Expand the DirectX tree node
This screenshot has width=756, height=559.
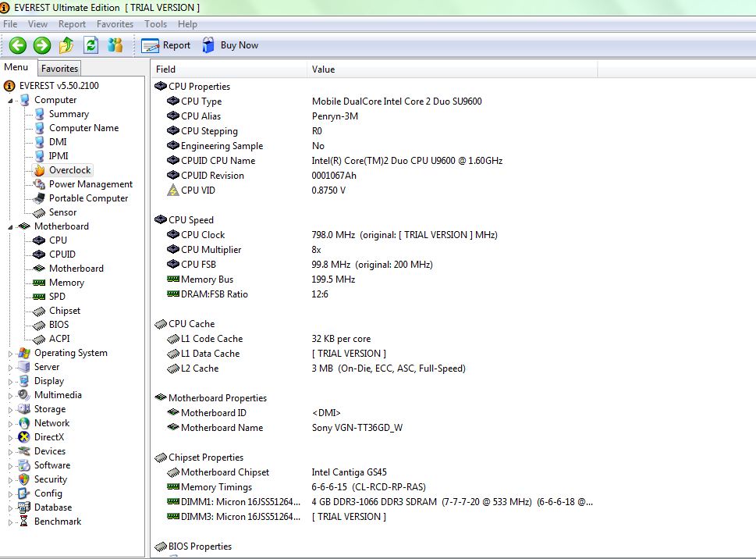coord(10,438)
